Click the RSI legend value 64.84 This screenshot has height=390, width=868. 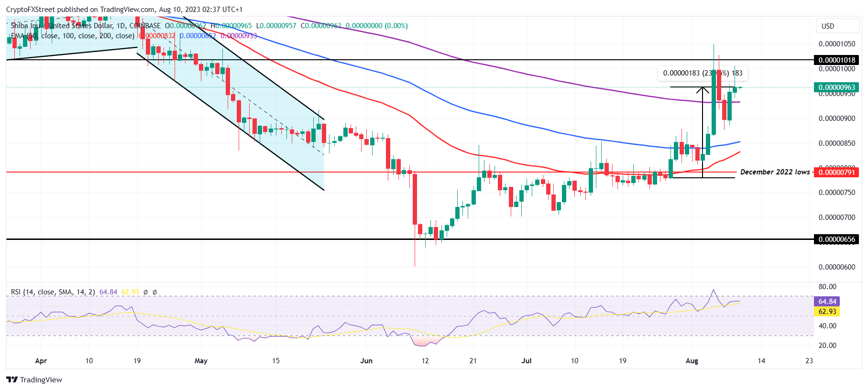click(108, 292)
